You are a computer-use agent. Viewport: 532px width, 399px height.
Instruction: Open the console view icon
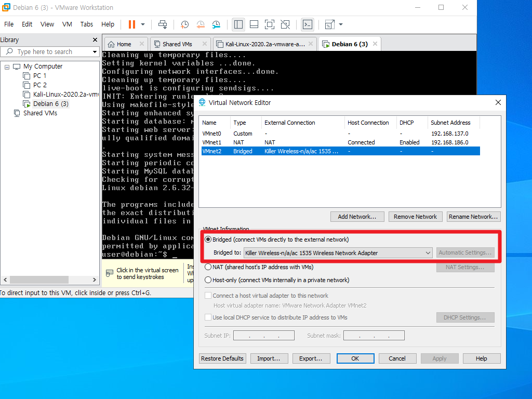click(x=308, y=24)
